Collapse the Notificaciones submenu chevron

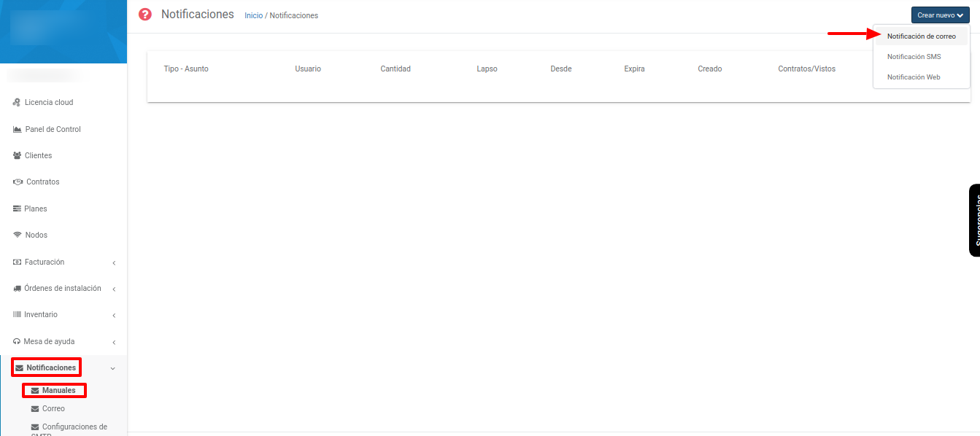(x=112, y=368)
